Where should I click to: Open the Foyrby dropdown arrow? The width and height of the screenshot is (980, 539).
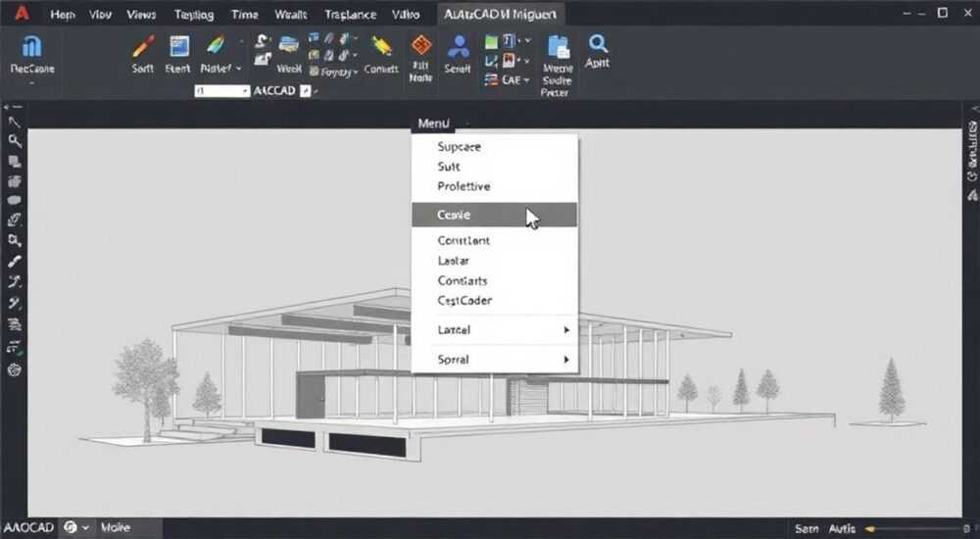click(x=356, y=73)
